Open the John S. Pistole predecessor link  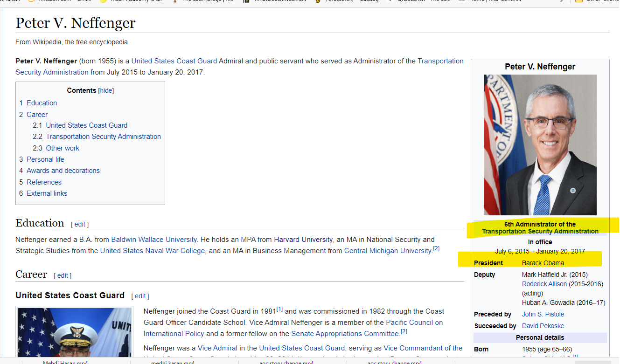point(543,314)
